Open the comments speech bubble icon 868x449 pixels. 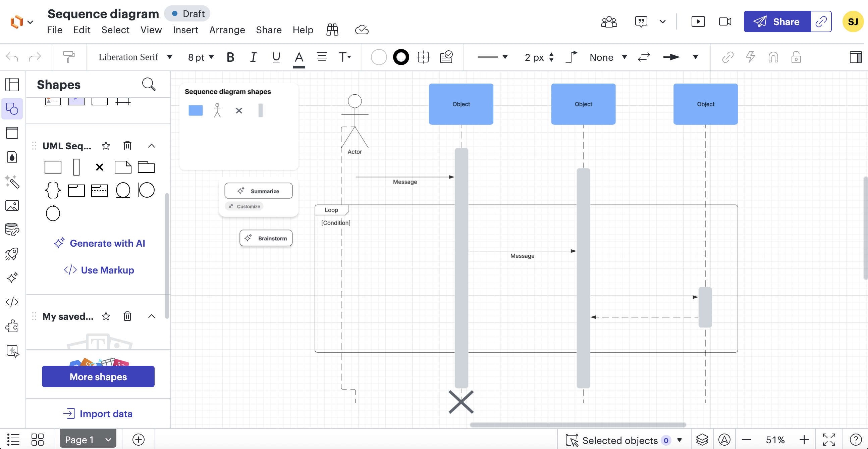[641, 21]
